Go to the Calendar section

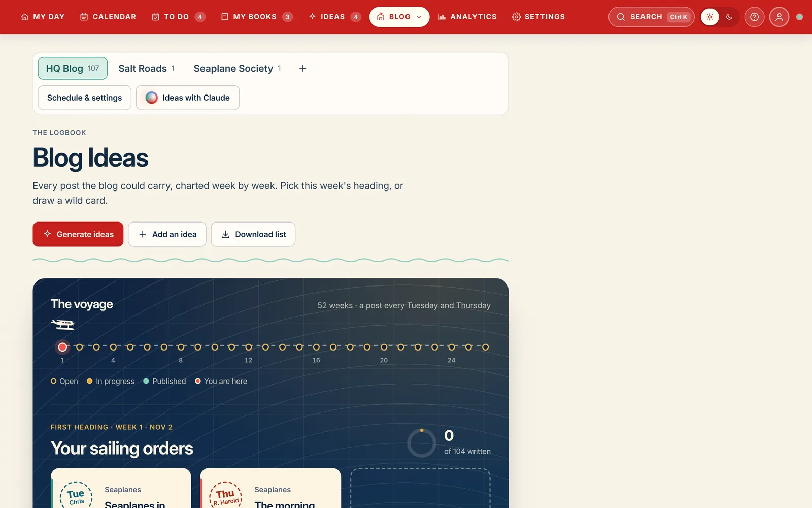point(108,17)
